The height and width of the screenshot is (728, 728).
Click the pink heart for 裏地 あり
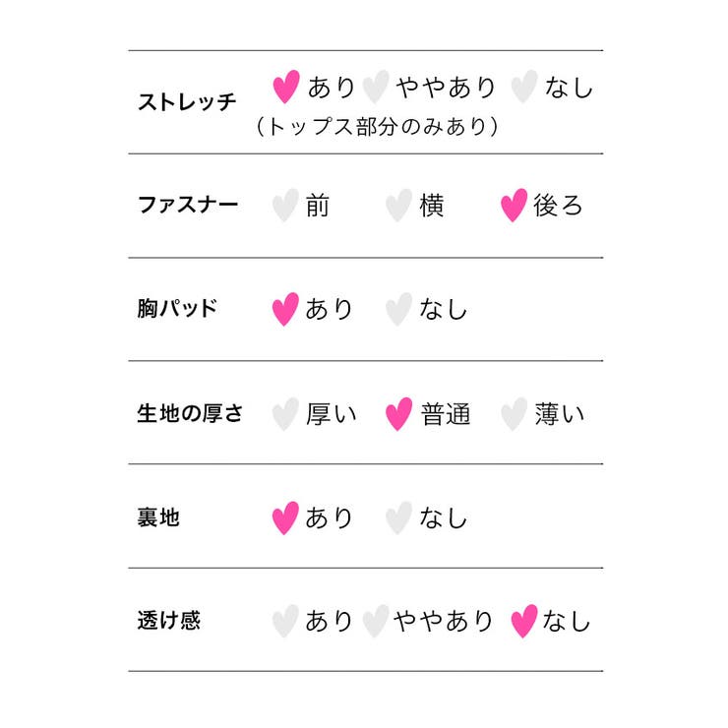[285, 517]
